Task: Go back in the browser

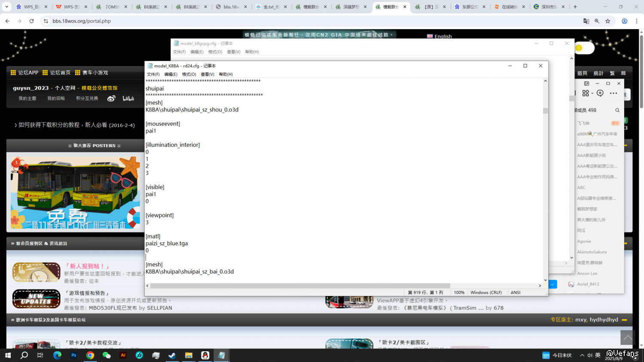Action: (8, 21)
